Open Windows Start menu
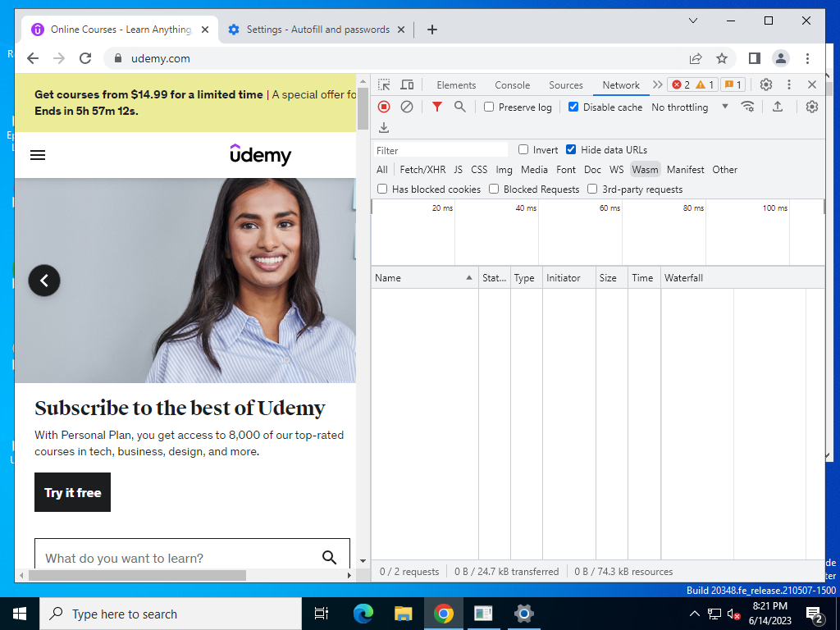This screenshot has height=630, width=840. [x=20, y=614]
